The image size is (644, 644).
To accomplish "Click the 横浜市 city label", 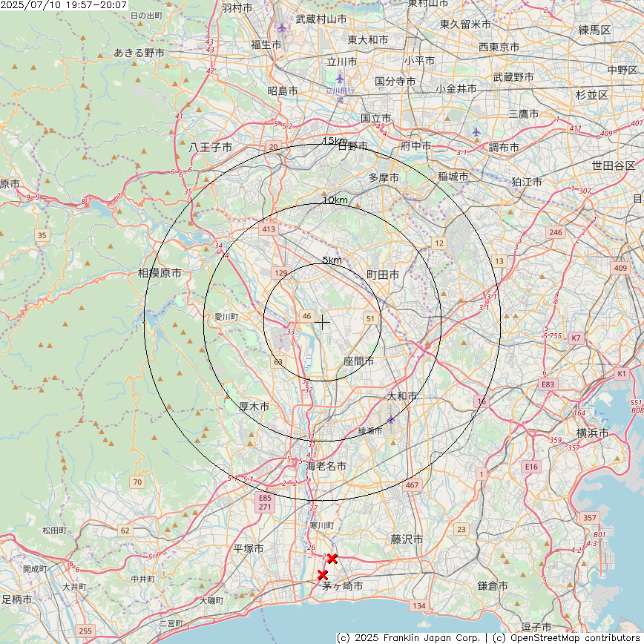I will tap(593, 433).
